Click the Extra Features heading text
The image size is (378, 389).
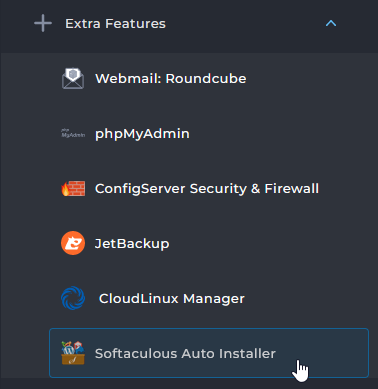[x=115, y=24]
